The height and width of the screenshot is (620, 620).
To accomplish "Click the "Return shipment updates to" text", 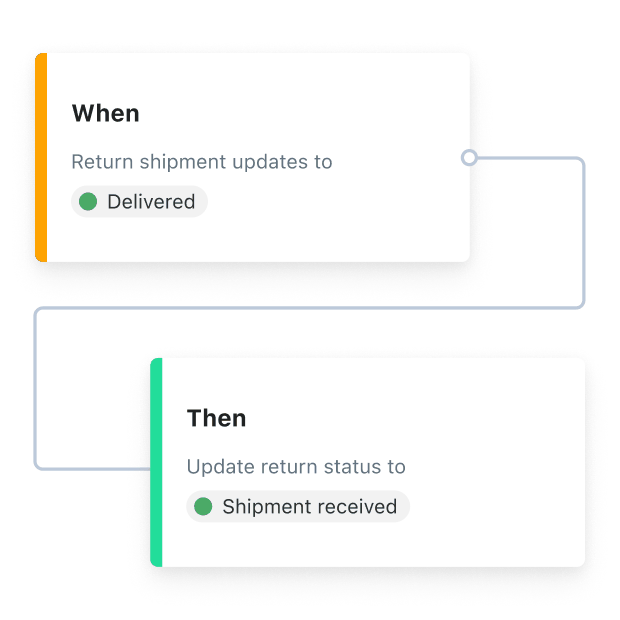I will coord(201,162).
